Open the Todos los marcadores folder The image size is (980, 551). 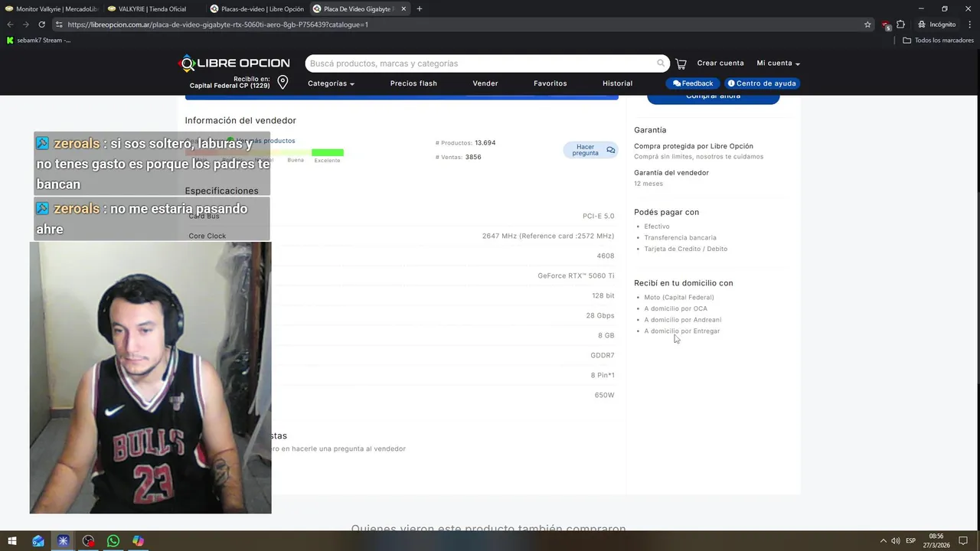point(939,41)
